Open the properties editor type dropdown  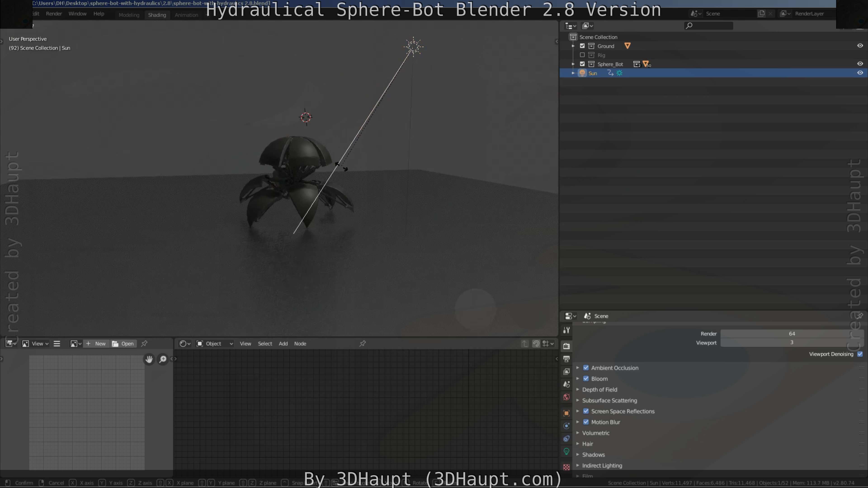[x=570, y=316]
